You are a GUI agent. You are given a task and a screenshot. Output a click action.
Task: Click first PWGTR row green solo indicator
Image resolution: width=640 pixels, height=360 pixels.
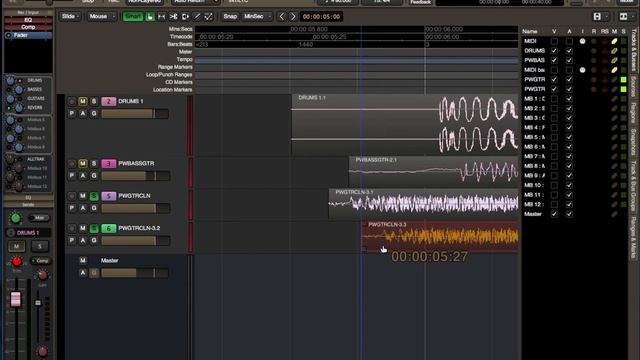point(624,80)
